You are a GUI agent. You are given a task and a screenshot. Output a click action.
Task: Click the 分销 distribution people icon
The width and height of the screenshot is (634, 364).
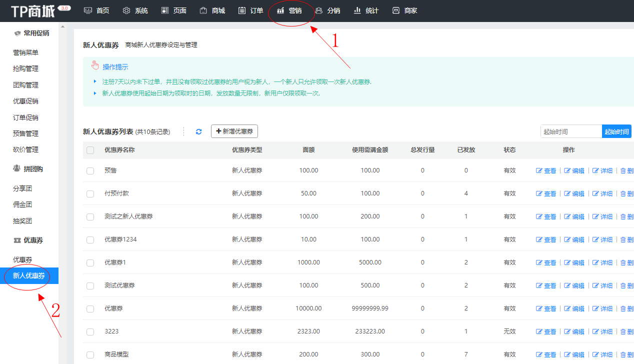click(319, 10)
